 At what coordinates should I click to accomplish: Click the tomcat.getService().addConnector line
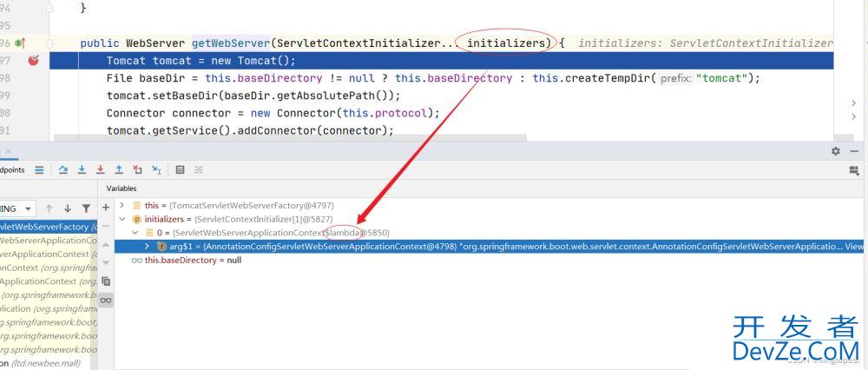click(x=250, y=131)
